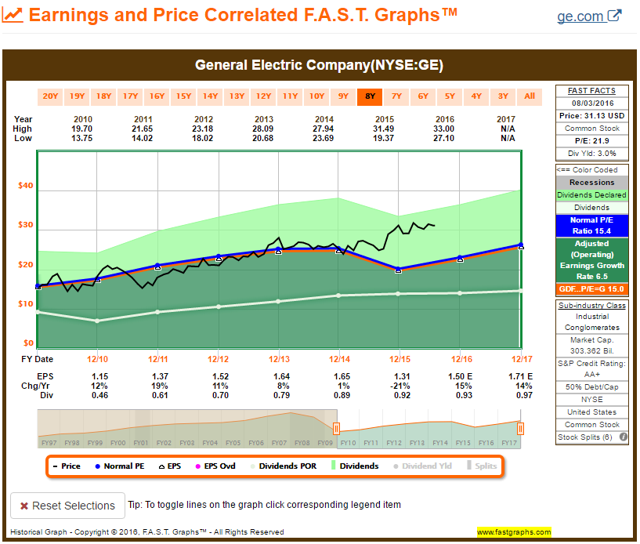
Task: Open the www.fastgraphs.com link
Action: (514, 532)
